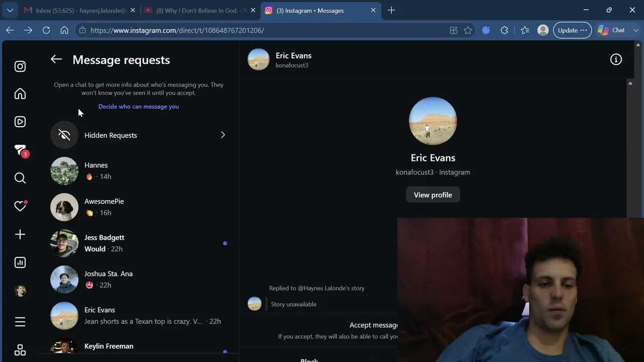Add this page to favorites with the star

click(468, 30)
